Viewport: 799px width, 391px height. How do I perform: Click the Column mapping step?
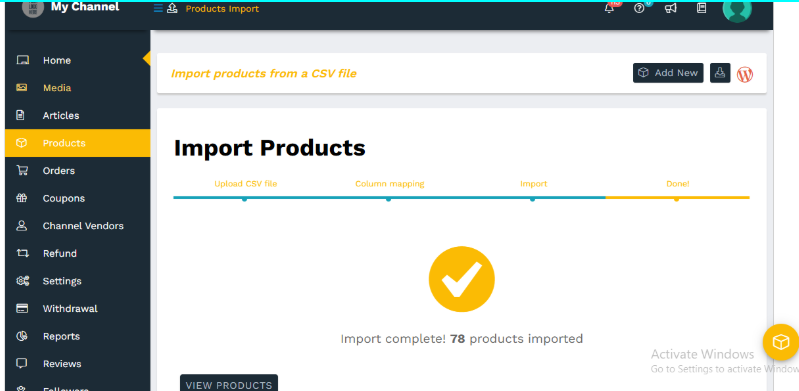pos(390,184)
